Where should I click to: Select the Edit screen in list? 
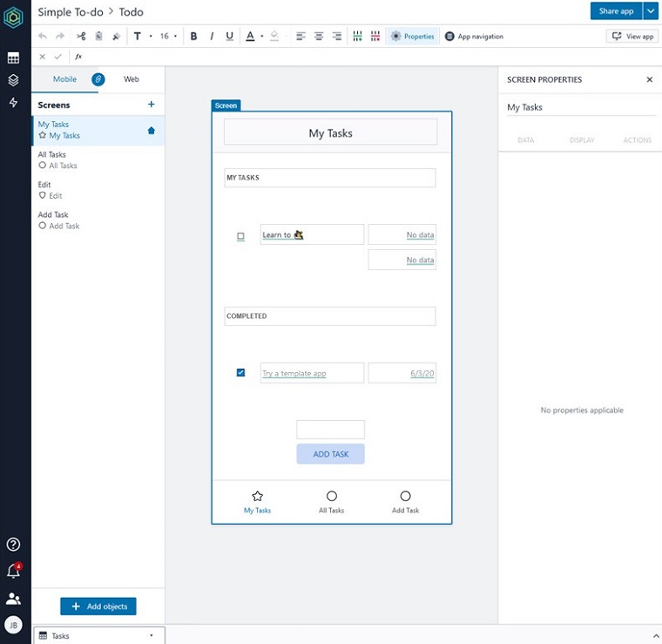pyautogui.click(x=98, y=190)
